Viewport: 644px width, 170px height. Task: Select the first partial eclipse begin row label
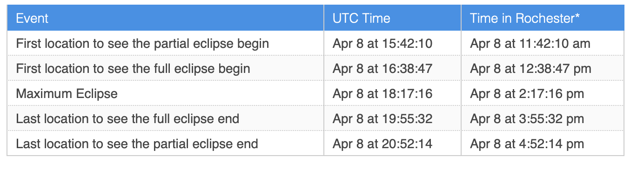(142, 44)
